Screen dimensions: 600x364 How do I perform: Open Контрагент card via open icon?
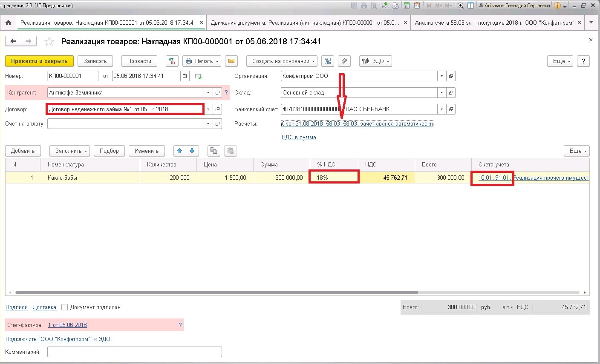click(x=217, y=92)
